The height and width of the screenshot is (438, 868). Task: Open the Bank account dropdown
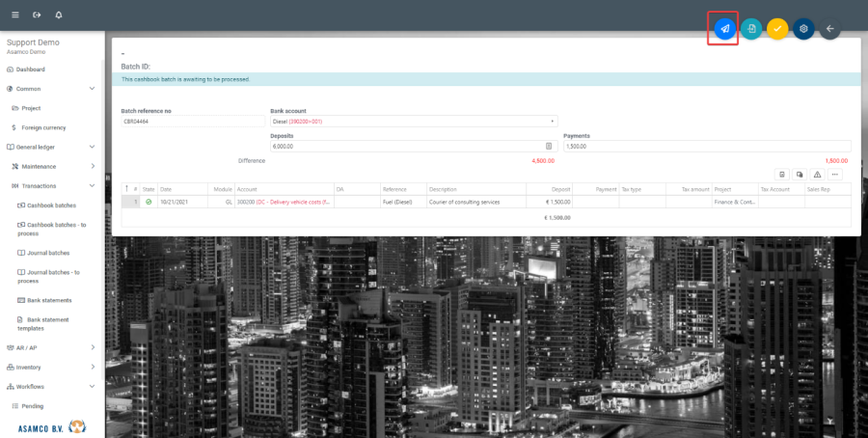tap(414, 122)
